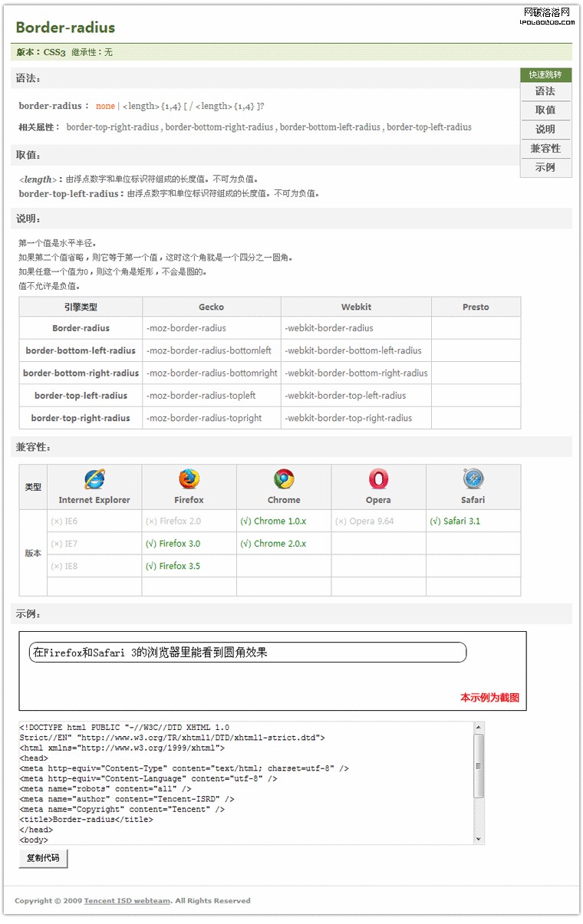
Task: Click border-bottom-left-radius related property link
Action: click(330, 127)
